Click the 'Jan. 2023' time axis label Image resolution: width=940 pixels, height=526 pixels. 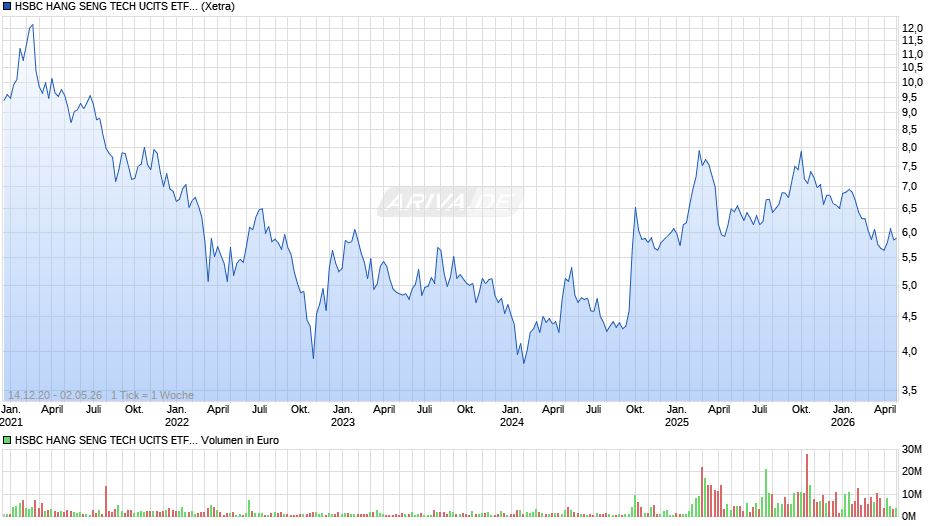click(x=343, y=416)
